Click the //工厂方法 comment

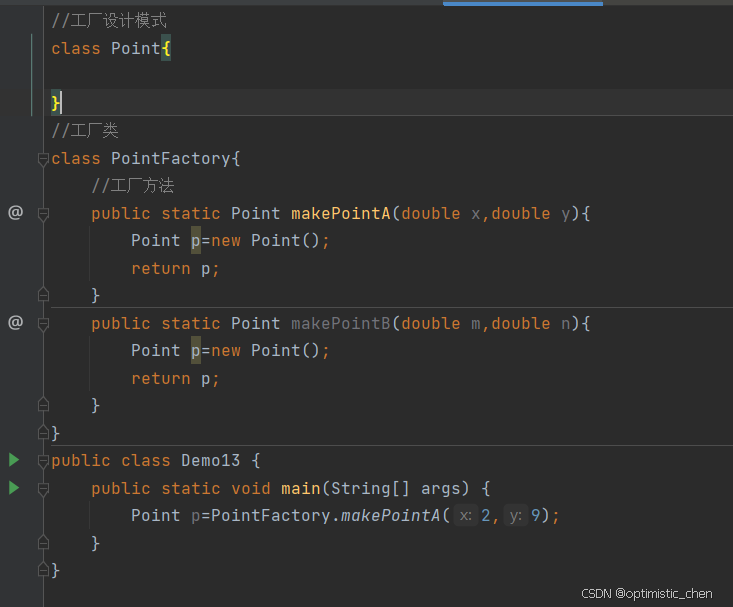click(133, 186)
